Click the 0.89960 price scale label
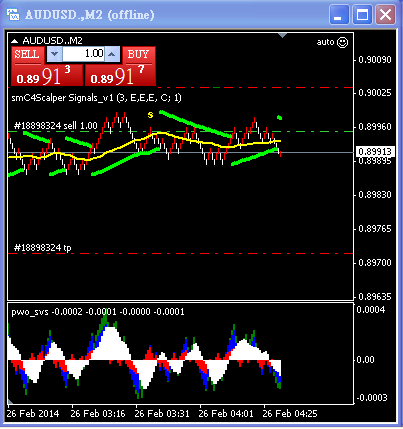Screen dimensions: 403x429 tap(375, 127)
